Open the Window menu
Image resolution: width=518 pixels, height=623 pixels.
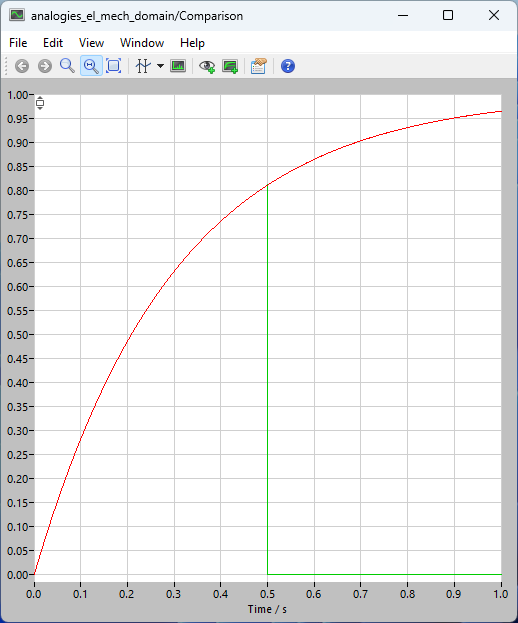(142, 43)
